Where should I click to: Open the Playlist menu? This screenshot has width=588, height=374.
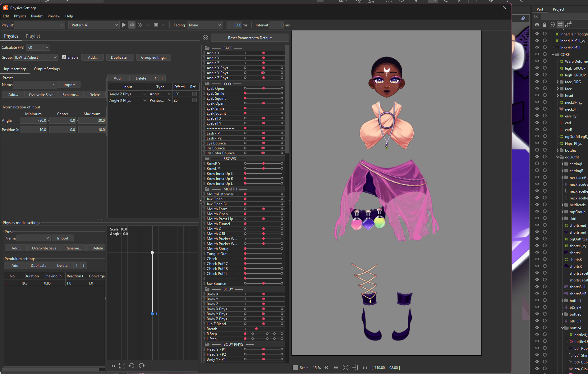[37, 16]
